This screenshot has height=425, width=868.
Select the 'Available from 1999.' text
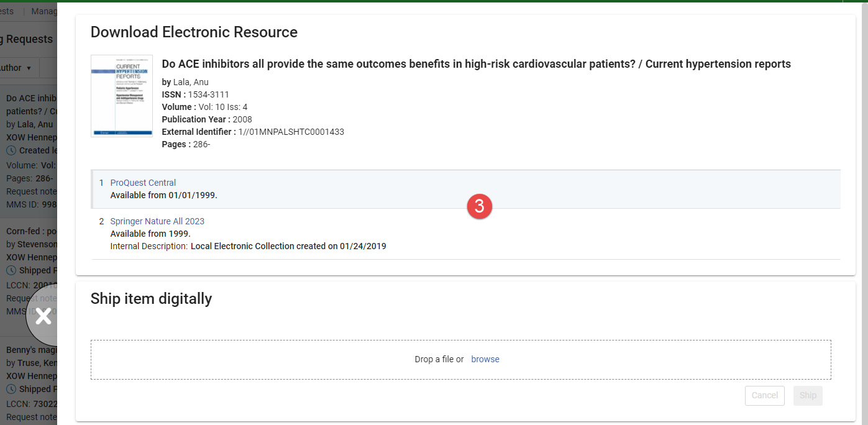150,234
